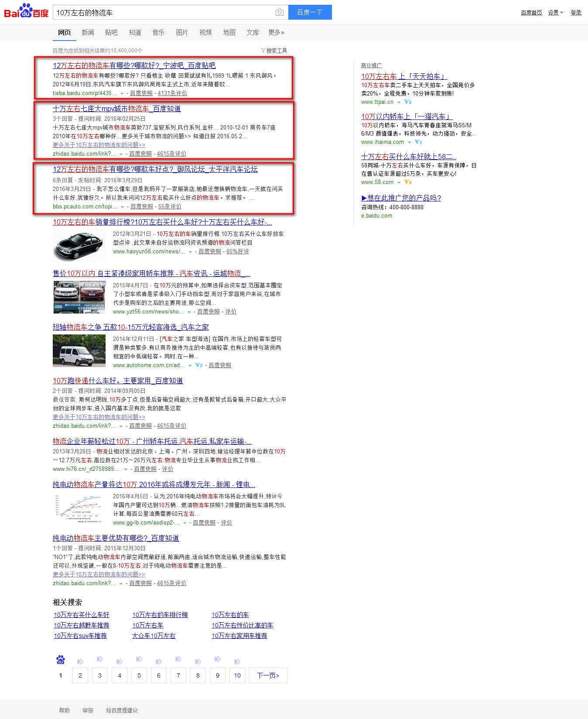This screenshot has width=588, height=719.
Task: Open related search 10万左右suv车推荐
Action: click(80, 636)
